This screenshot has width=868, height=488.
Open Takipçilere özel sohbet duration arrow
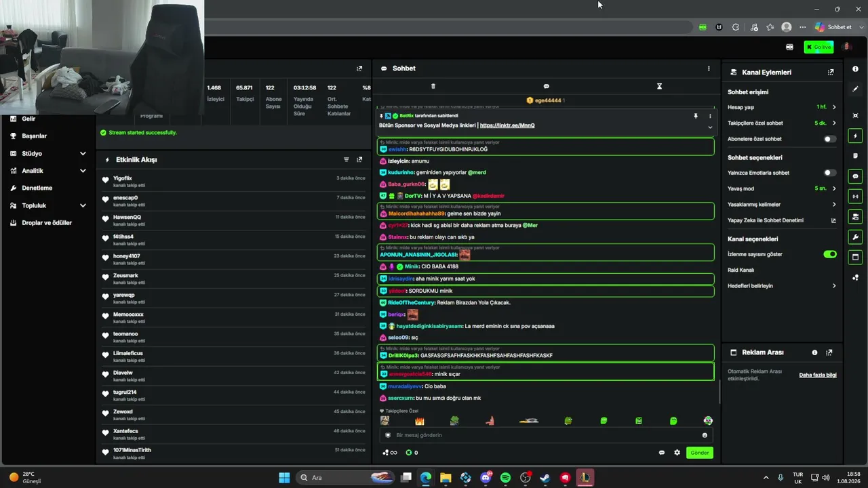click(834, 123)
